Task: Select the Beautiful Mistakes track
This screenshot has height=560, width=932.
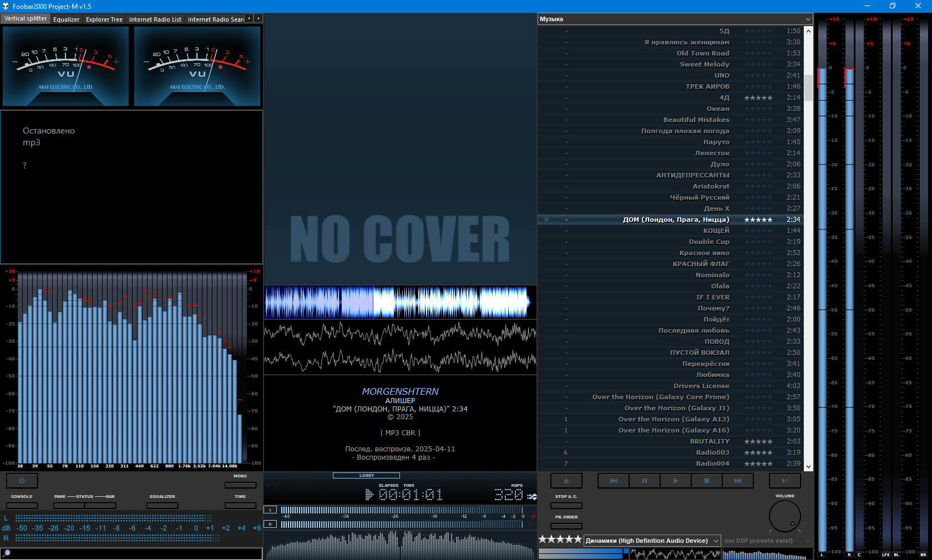Action: tap(671, 120)
